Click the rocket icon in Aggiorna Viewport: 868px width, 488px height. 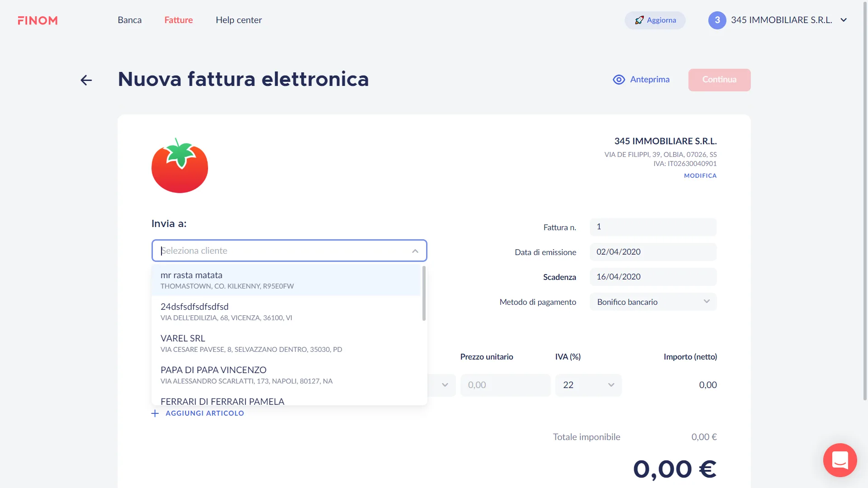pyautogui.click(x=639, y=20)
